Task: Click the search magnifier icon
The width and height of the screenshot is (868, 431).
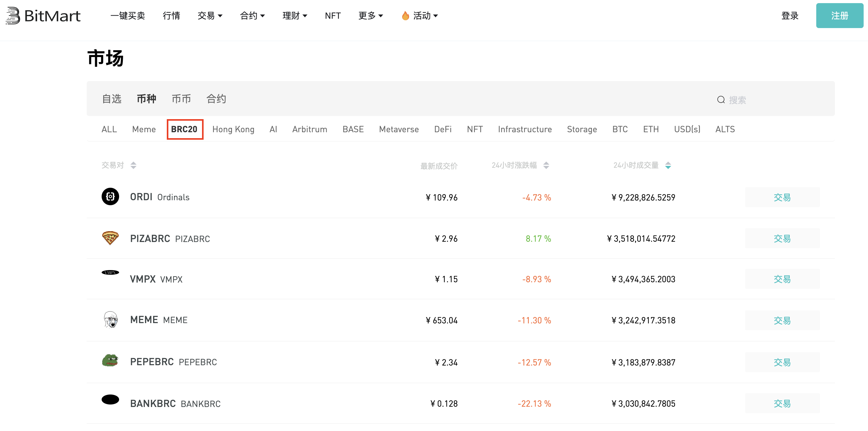Action: tap(721, 100)
